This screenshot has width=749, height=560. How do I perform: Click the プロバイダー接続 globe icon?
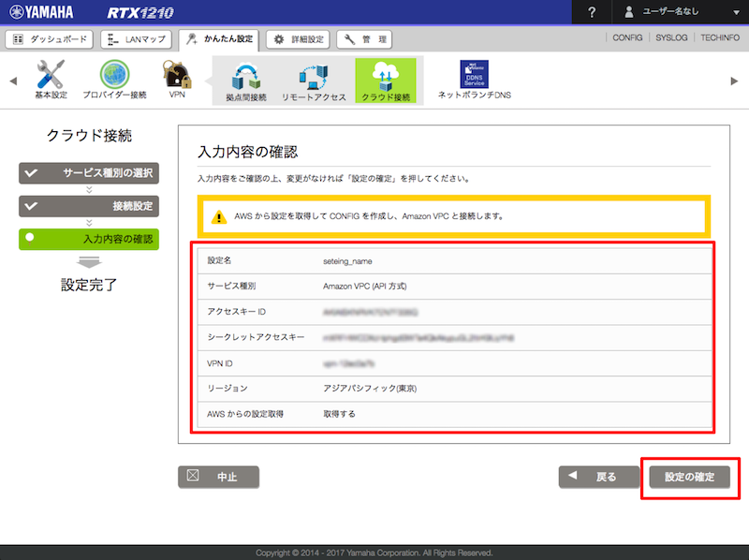point(114,75)
